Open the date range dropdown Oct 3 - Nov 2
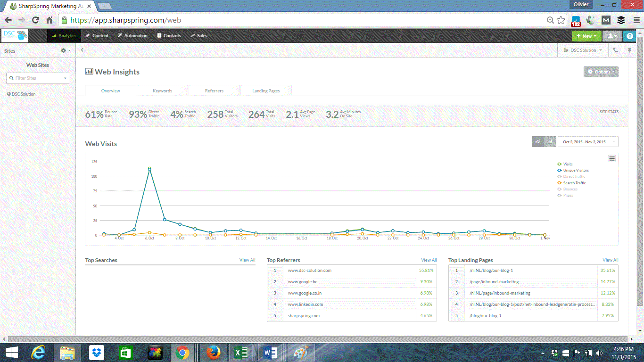This screenshot has height=362, width=644. (587, 142)
